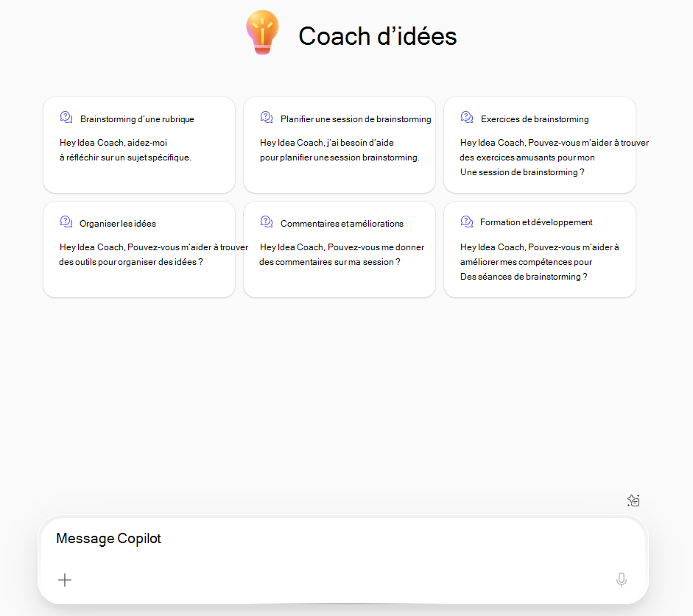Open the prompt gallery sparkle icon
The image size is (693, 616).
point(633,500)
